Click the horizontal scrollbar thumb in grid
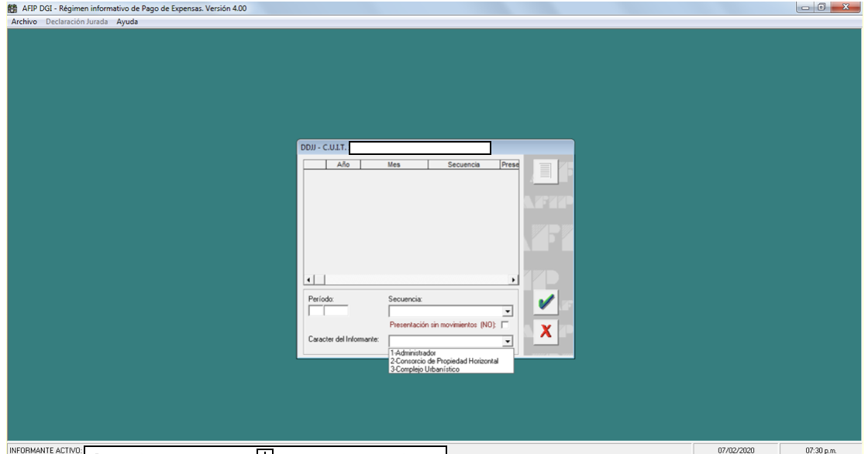 click(320, 279)
